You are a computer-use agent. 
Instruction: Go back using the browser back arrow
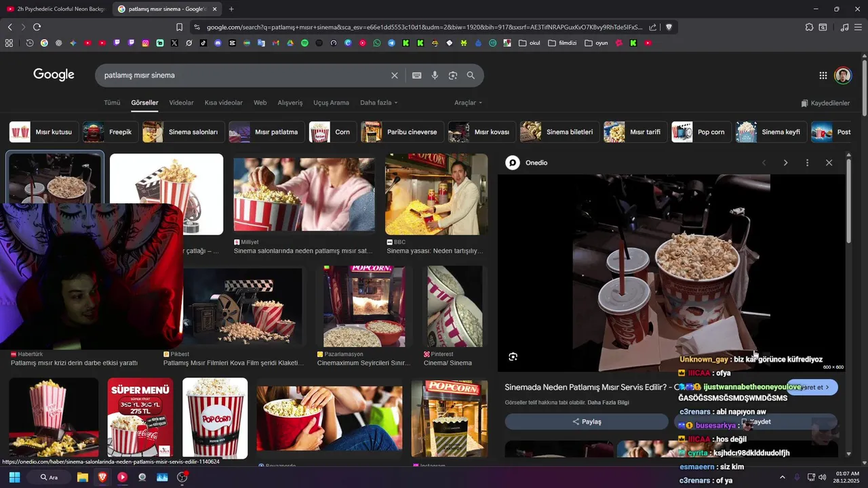9,27
